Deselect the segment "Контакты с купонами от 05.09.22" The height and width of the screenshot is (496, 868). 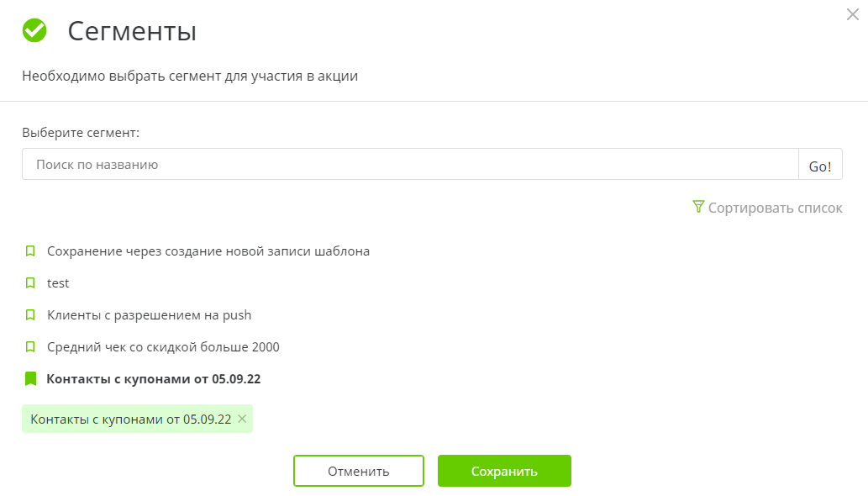coord(155,378)
